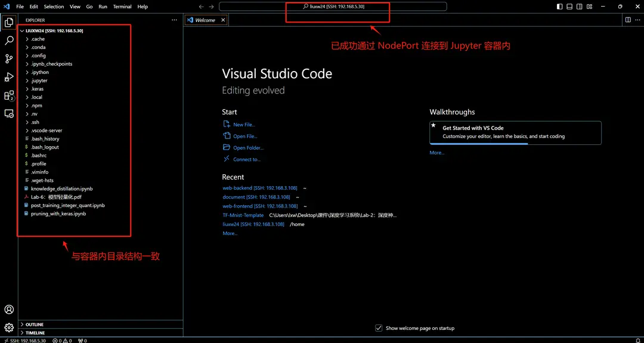Open errors and warnings status item

(x=63, y=340)
